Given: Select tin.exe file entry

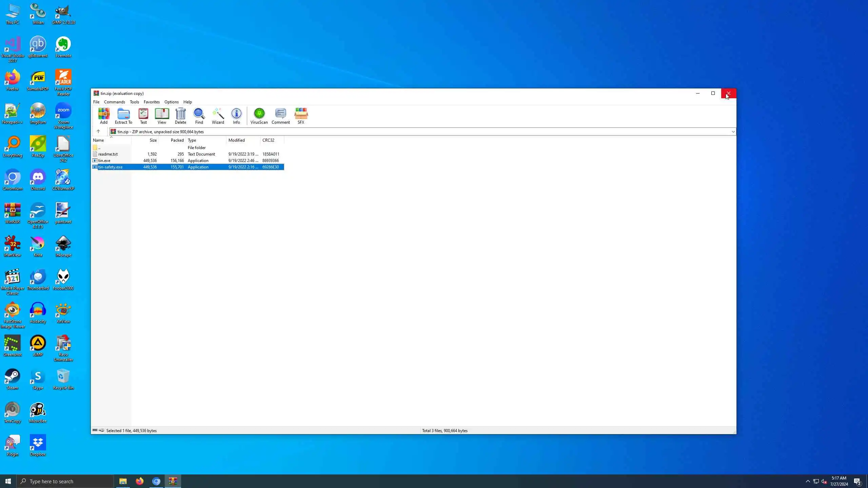Looking at the screenshot, I should pos(104,161).
